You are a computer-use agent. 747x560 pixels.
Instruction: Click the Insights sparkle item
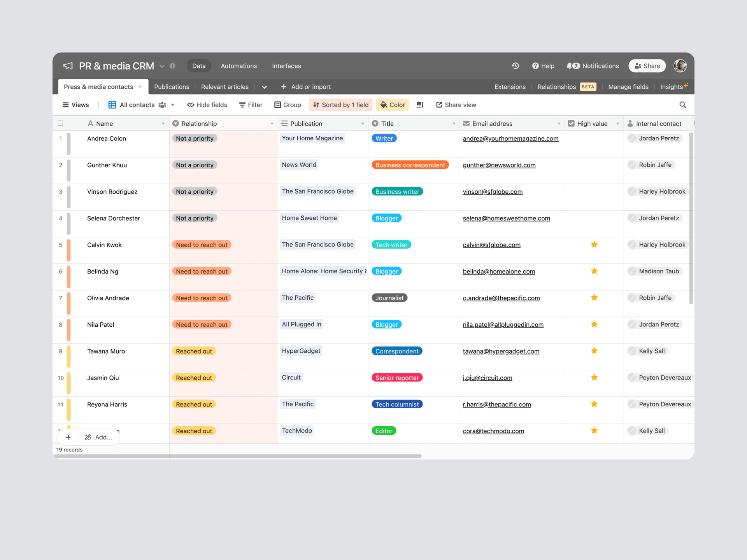pyautogui.click(x=674, y=86)
